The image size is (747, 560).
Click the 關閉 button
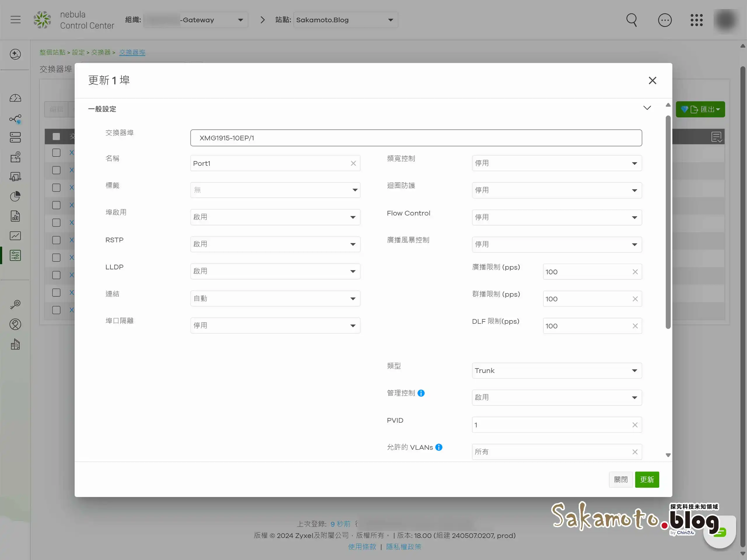pyautogui.click(x=620, y=479)
